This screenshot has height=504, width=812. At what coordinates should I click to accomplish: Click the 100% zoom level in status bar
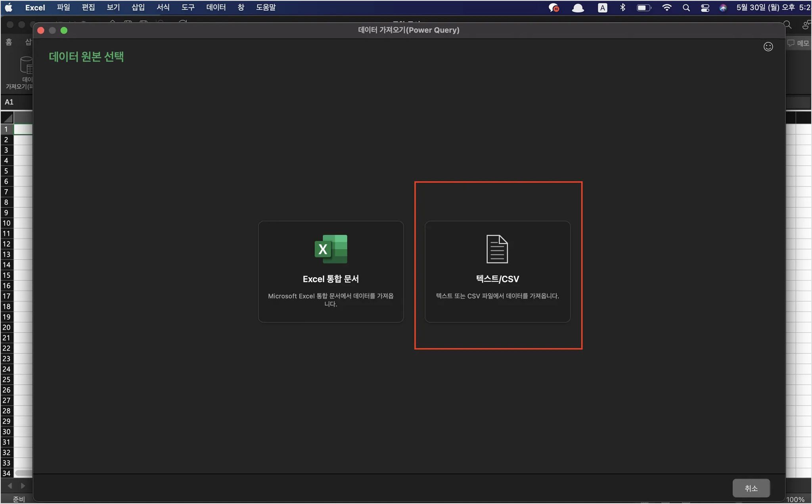(x=795, y=500)
